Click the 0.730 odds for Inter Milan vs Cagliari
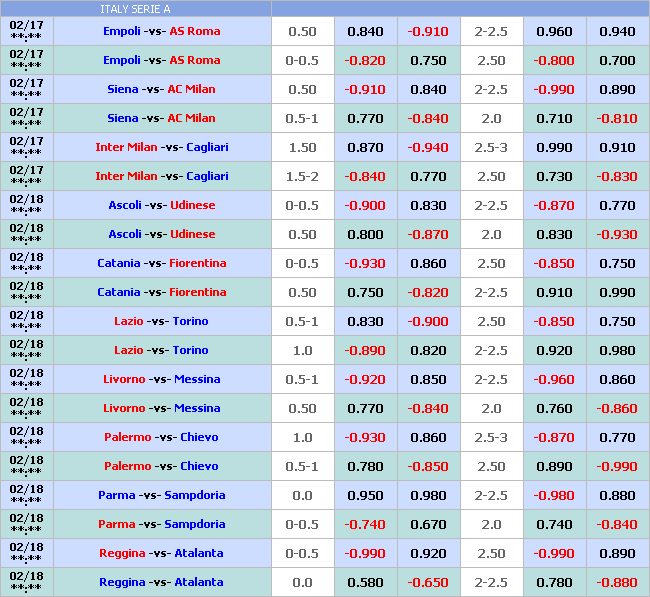This screenshot has width=650, height=597. pos(554,176)
